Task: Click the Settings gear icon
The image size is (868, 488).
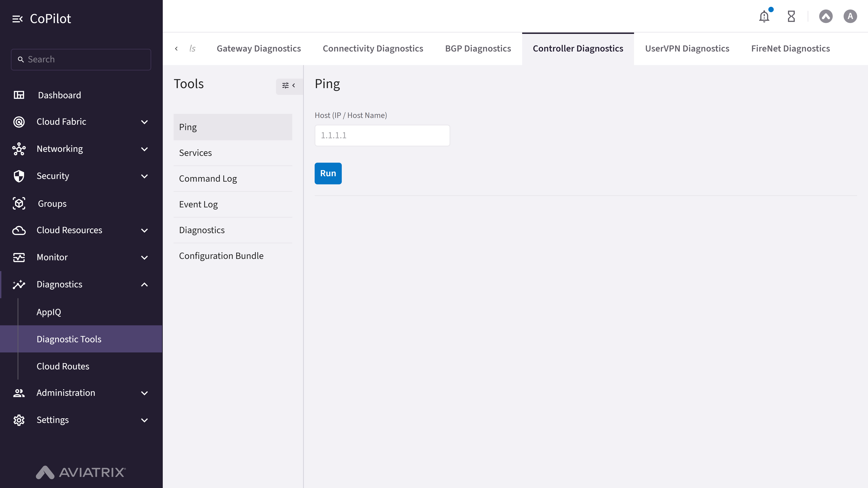Action: [19, 420]
